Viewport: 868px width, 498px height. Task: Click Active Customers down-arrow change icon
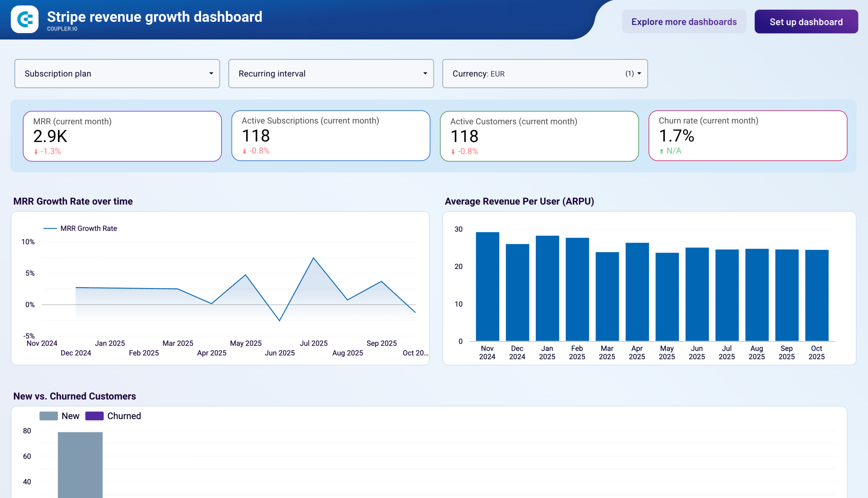[x=453, y=152]
